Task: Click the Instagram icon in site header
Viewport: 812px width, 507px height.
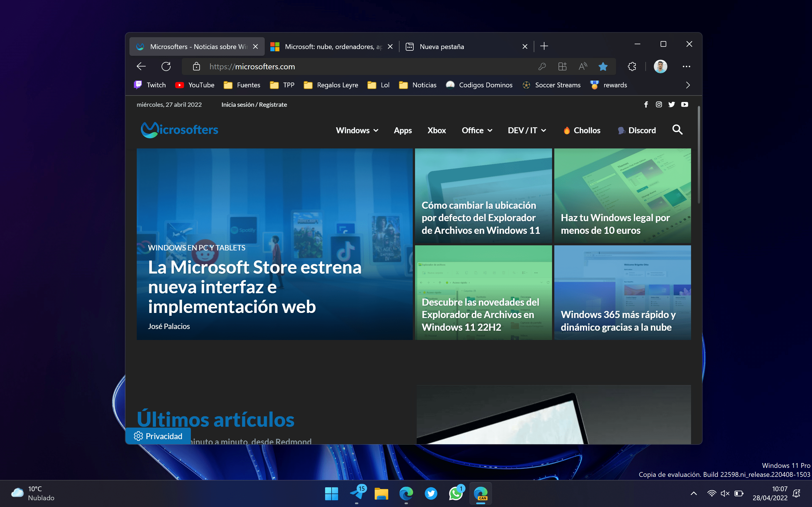Action: pos(659,104)
